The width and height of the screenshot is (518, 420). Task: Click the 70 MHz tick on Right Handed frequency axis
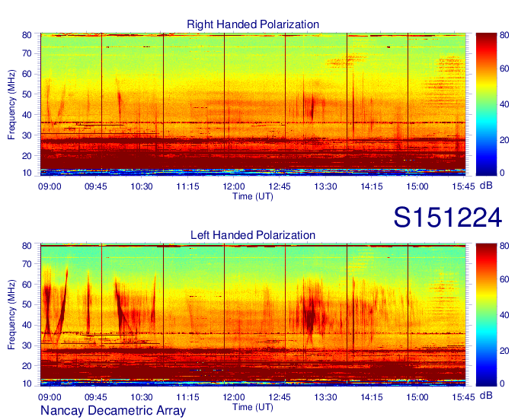pos(27,53)
